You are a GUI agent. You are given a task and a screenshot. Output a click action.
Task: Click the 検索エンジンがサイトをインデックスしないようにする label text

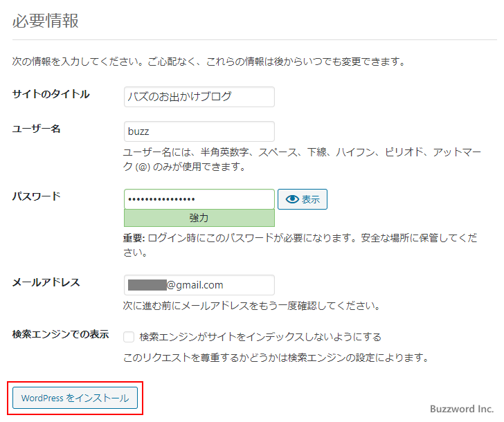[260, 337]
